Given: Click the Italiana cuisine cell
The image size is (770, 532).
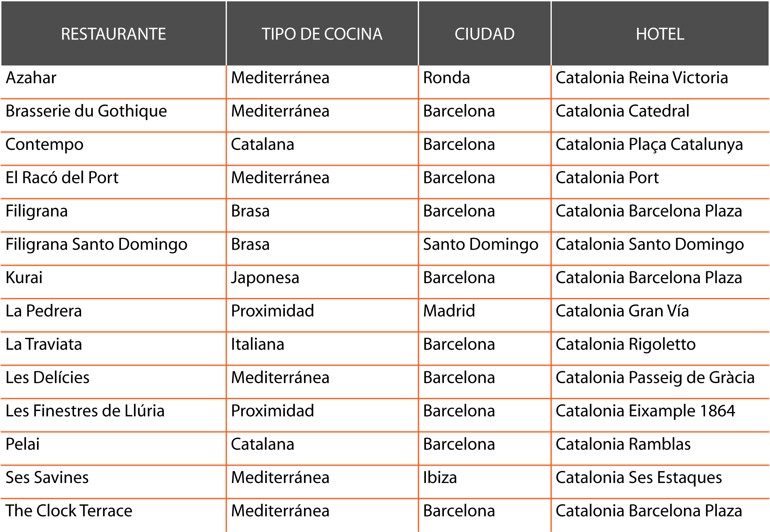Looking at the screenshot, I should pos(257,344).
